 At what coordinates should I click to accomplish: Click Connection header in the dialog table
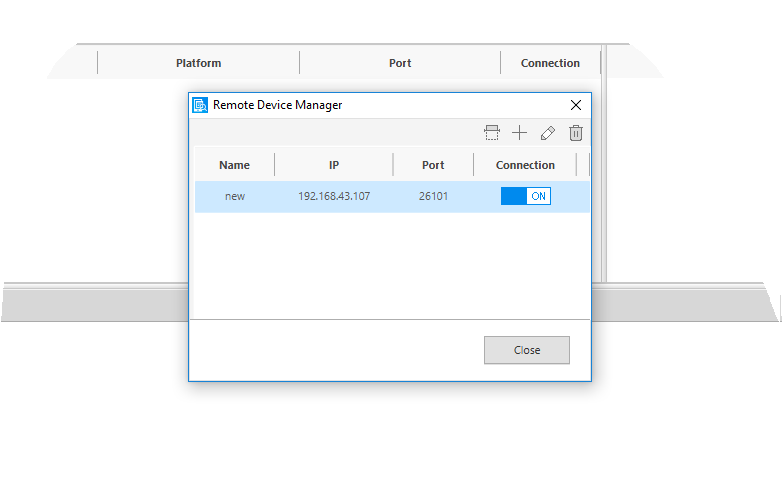(525, 165)
